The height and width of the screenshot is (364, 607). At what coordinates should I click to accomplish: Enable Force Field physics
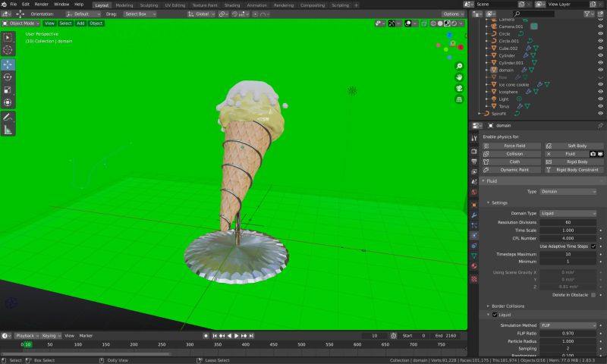coord(511,146)
